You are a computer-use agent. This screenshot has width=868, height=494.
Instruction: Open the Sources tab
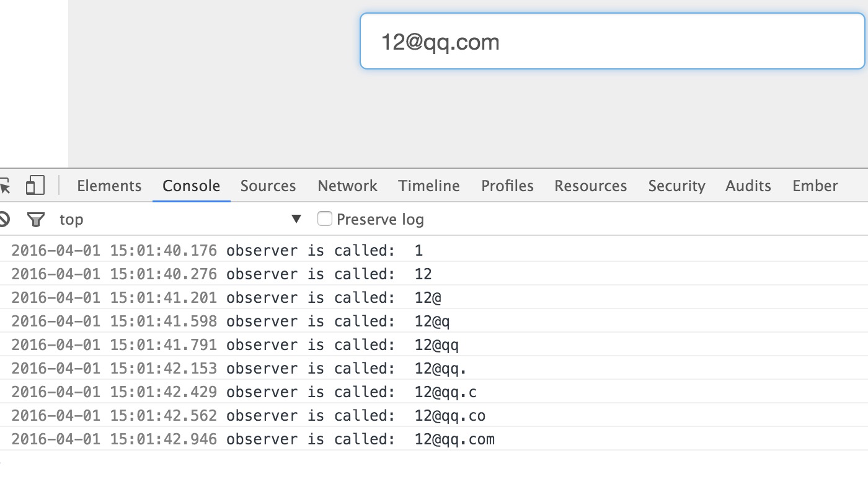pos(268,186)
